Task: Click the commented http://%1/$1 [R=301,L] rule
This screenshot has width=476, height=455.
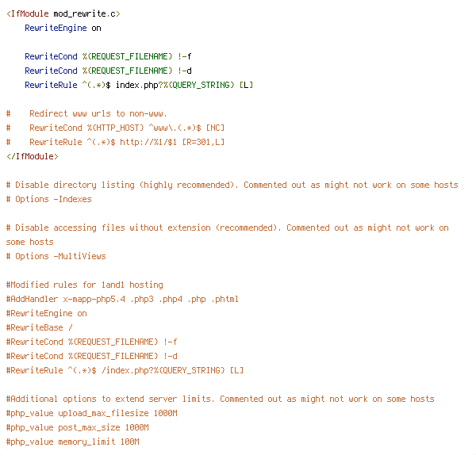Action: [x=115, y=142]
